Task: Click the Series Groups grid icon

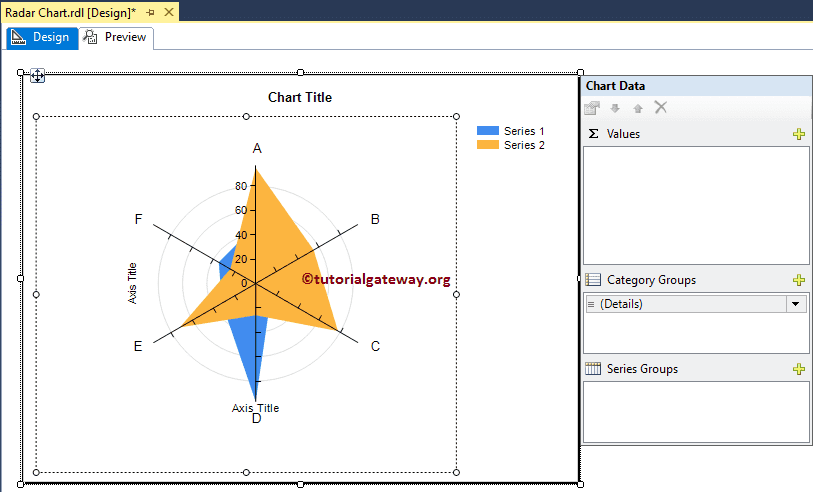Action: 593,369
